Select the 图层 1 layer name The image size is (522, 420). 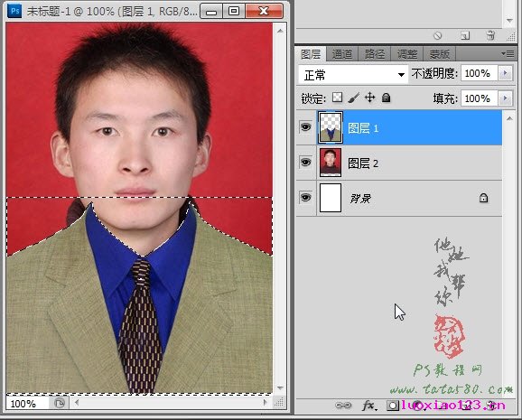tap(363, 128)
